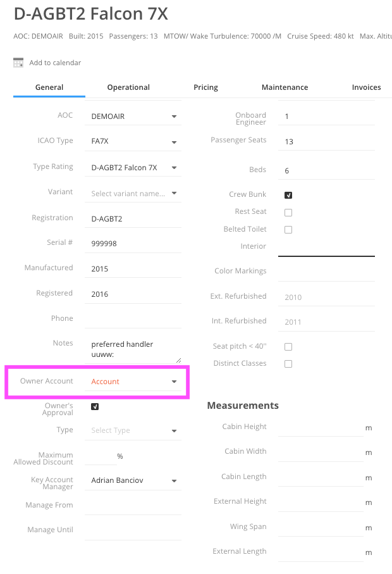Go to the Invoices tab
The image size is (392, 574).
coord(366,87)
